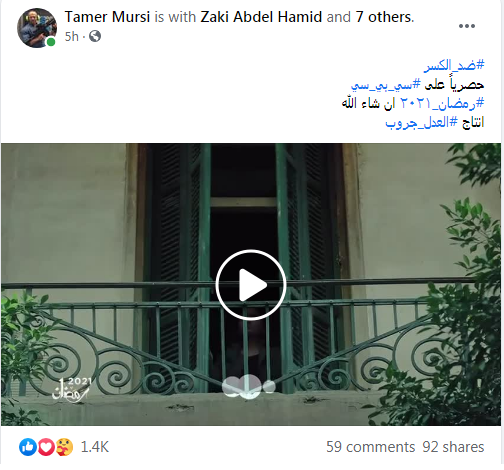This screenshot has width=504, height=470.
Task: Open Tamer Mursi profile name link
Action: (107, 17)
